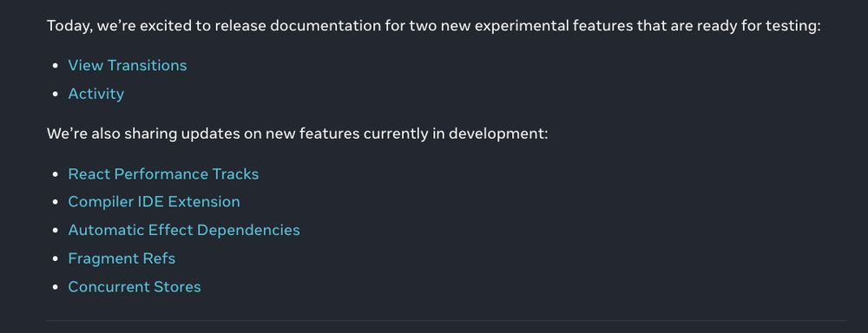Jump to Automatic Effect Dependencies
Screen dimensions: 868x333
(184, 230)
